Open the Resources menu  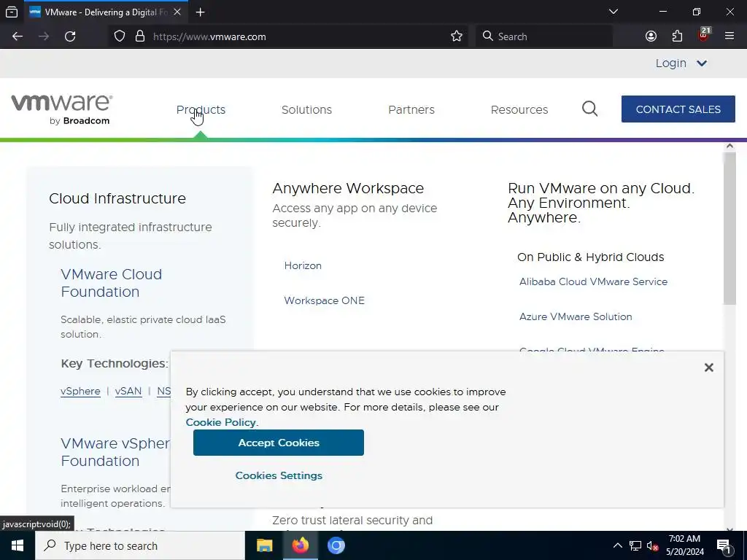[519, 109]
